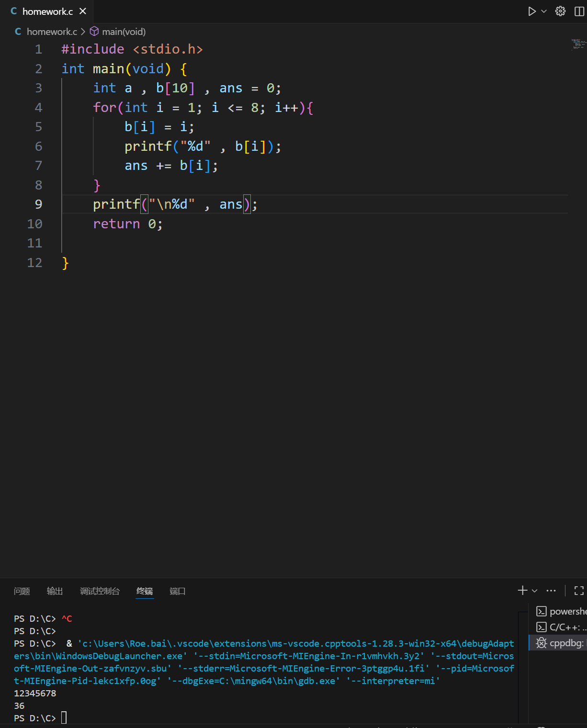Viewport: 587px width, 728px height.
Task: Open the 调试控制台 panel tab
Action: click(100, 591)
